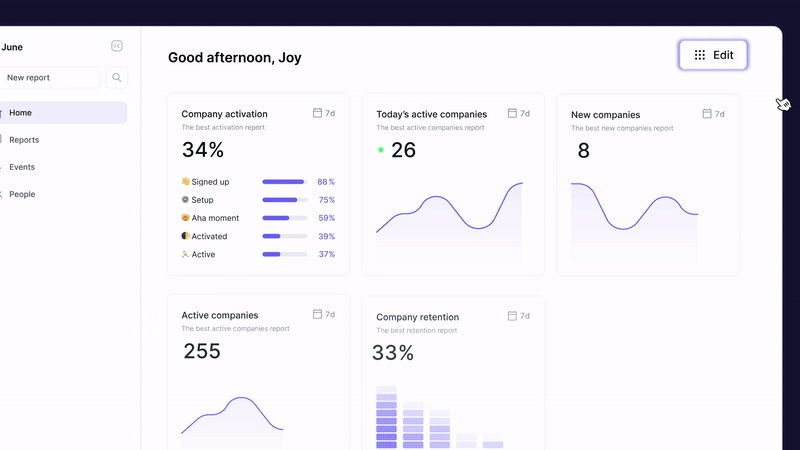Image resolution: width=800 pixels, height=450 pixels.
Task: Click the Edit button's grid icon
Action: [x=699, y=55]
